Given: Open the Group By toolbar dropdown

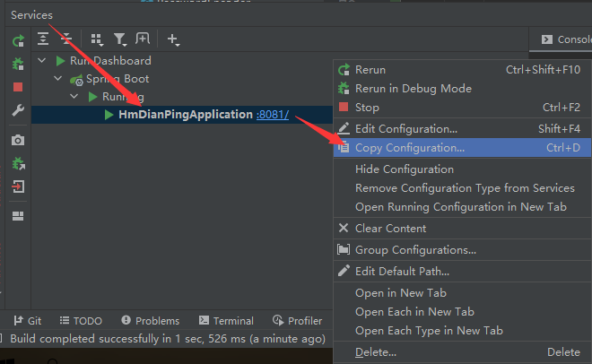Looking at the screenshot, I should [119, 39].
